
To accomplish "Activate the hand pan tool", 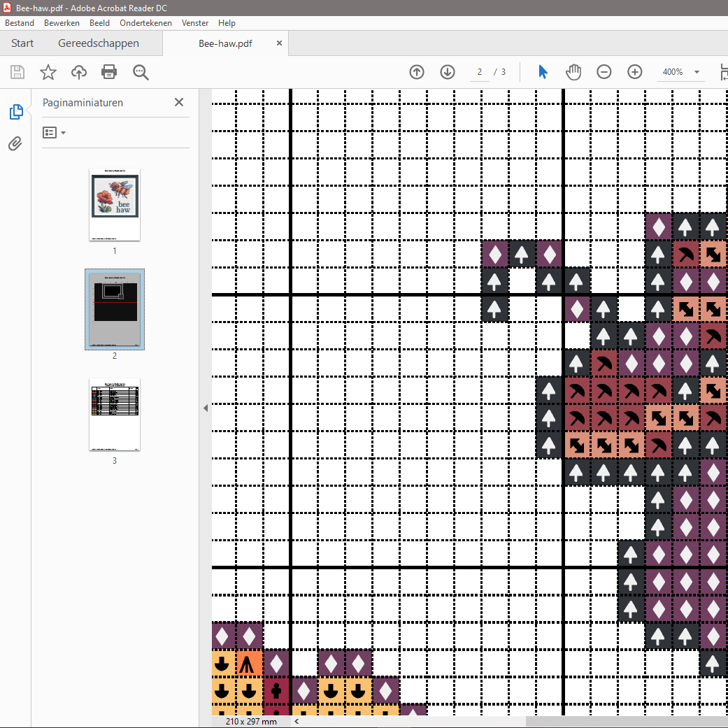I will point(573,72).
